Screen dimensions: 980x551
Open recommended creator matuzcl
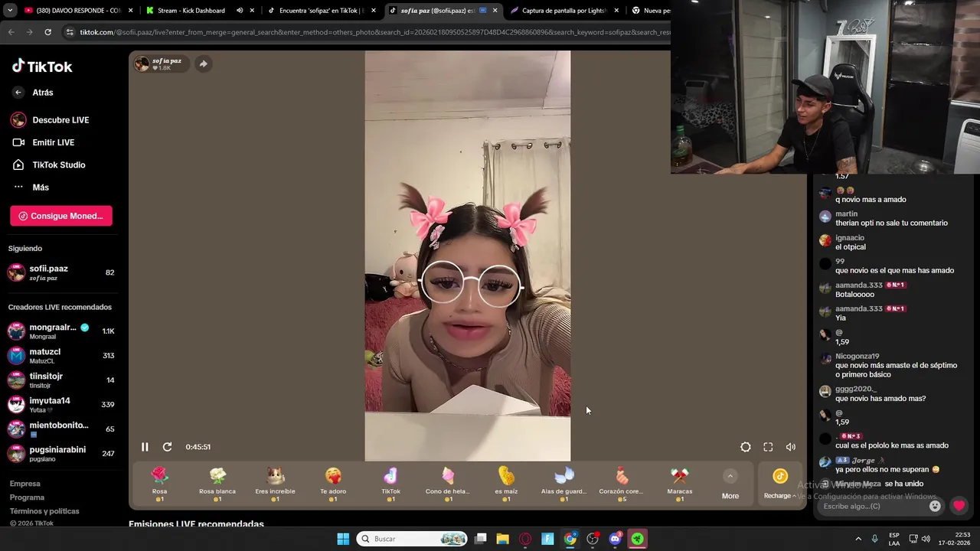(x=60, y=356)
